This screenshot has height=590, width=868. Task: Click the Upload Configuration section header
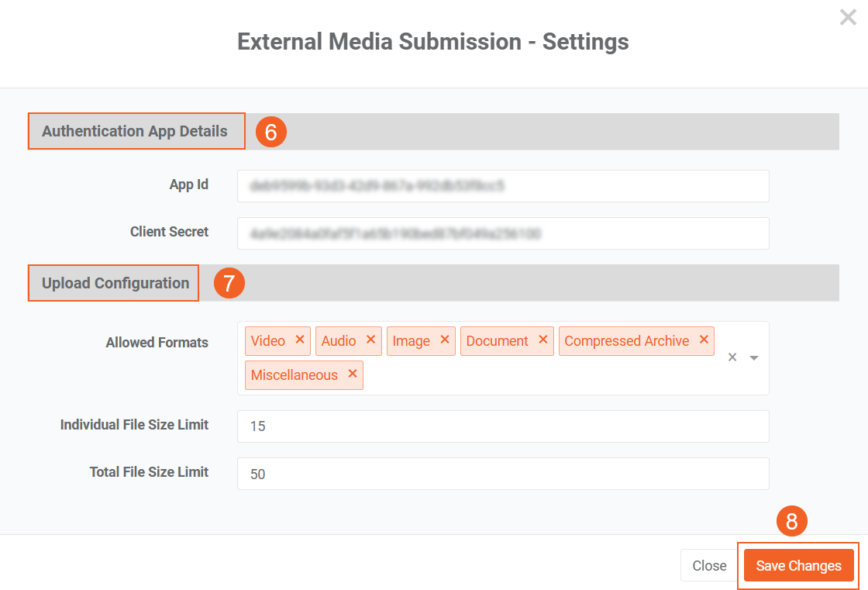[x=115, y=283]
